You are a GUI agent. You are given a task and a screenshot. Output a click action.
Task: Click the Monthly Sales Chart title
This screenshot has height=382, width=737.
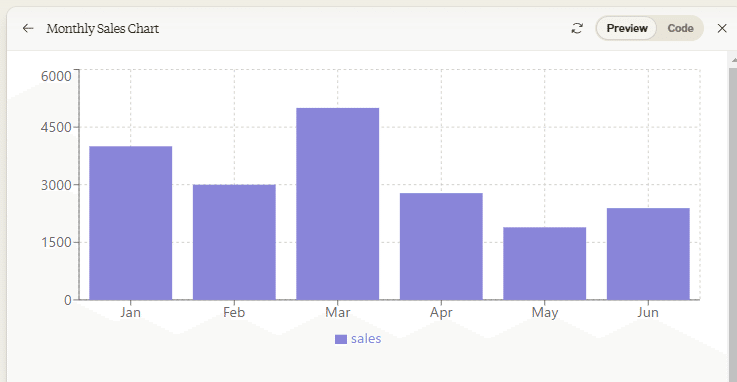point(102,29)
